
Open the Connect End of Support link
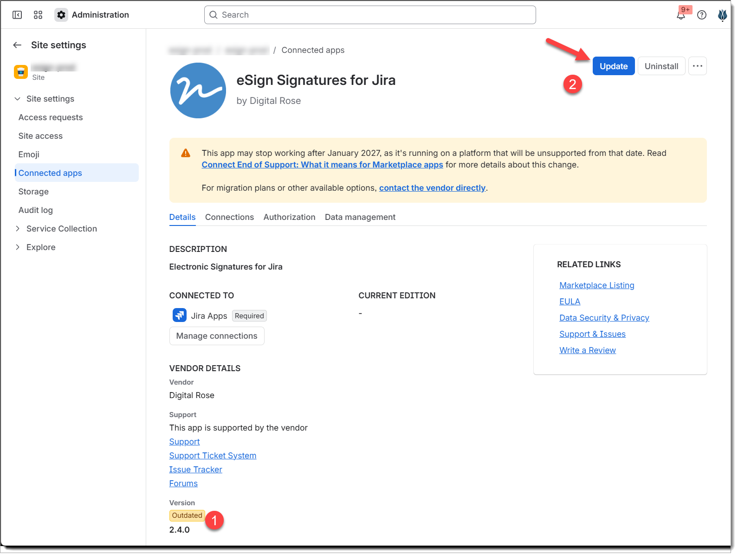pos(323,165)
